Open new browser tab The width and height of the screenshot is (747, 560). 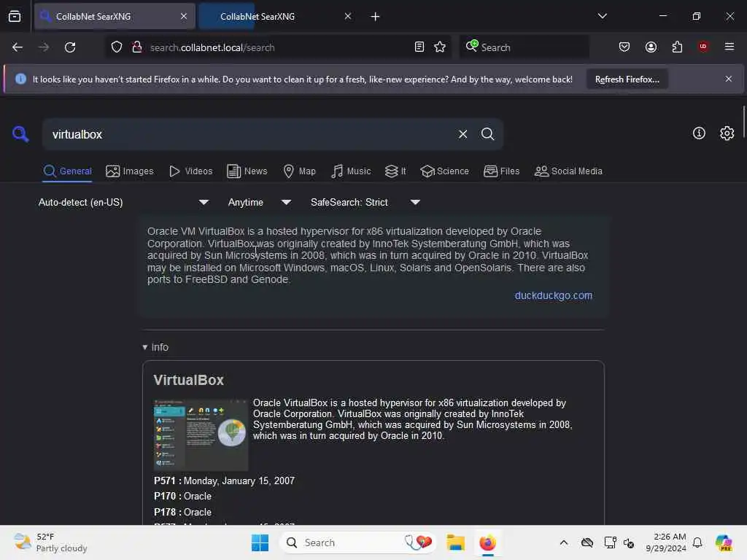376,17
